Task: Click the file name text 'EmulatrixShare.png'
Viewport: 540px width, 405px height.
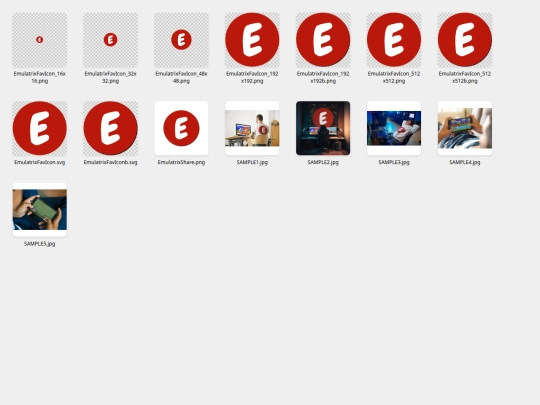Action: 181,162
